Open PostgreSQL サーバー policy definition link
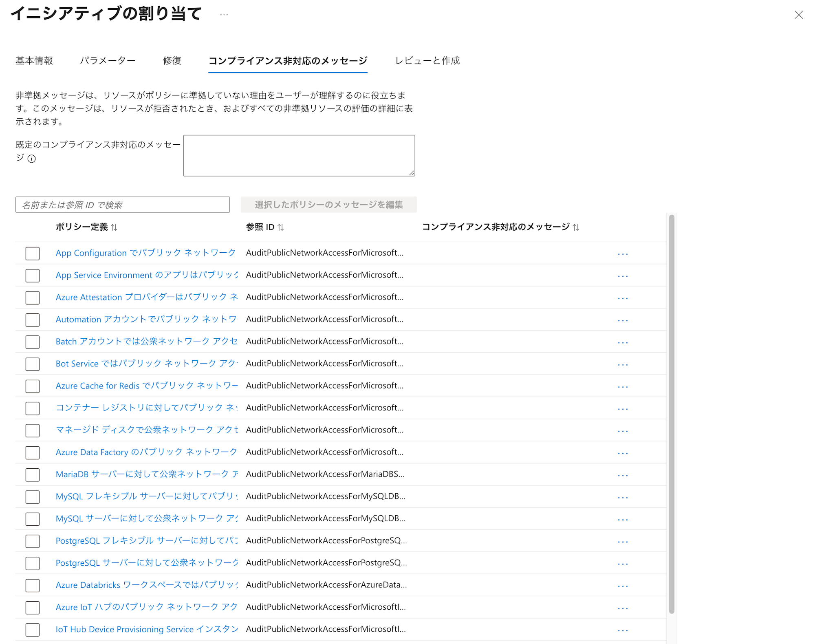 pyautogui.click(x=147, y=563)
